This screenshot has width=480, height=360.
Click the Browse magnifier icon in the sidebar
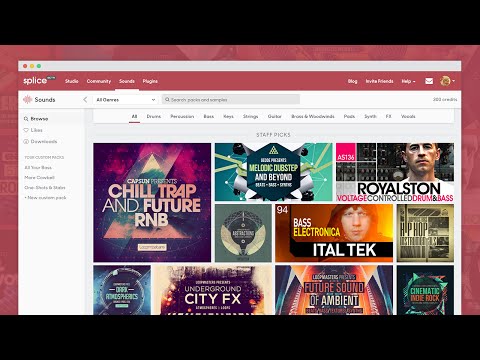click(26, 119)
